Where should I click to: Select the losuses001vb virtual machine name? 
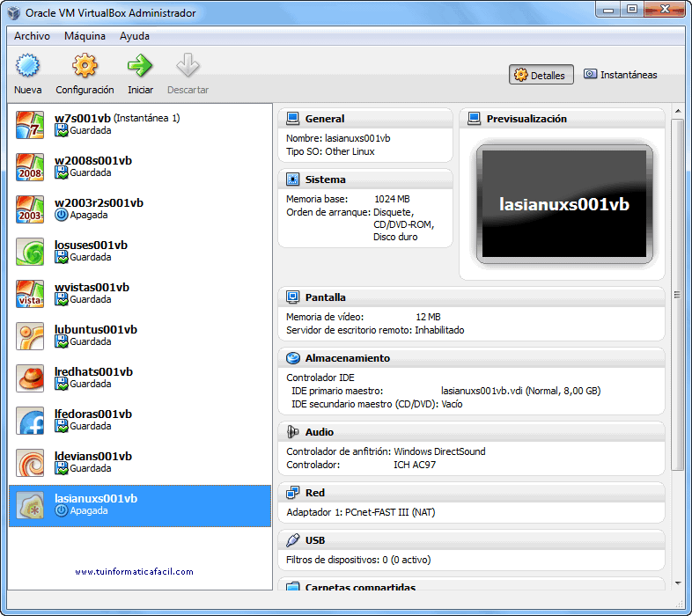tap(91, 245)
